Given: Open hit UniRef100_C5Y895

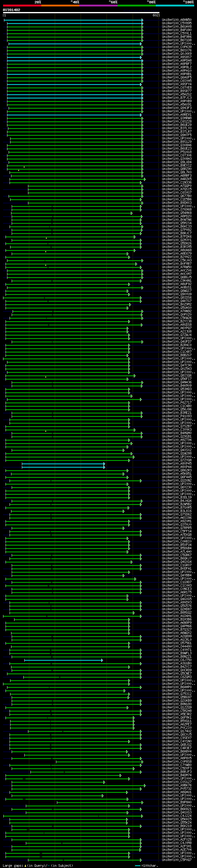Looking at the screenshot, I should pos(177,24).
